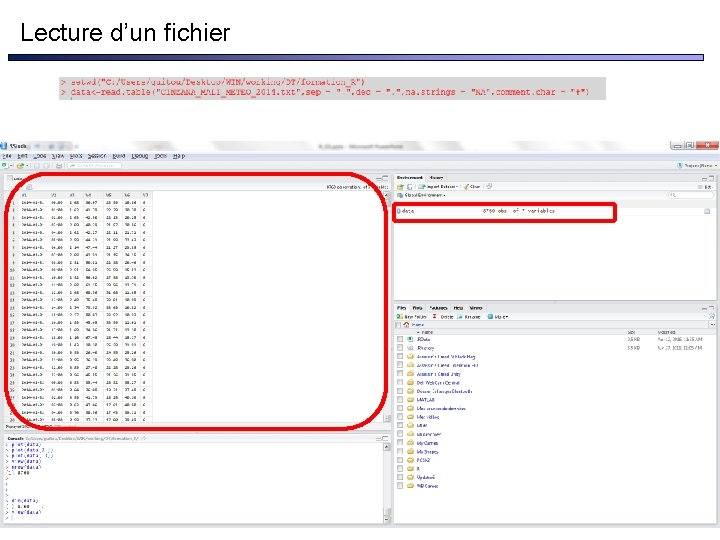720x540 pixels.
Task: Minimize the Environment pane
Action: 704,178
